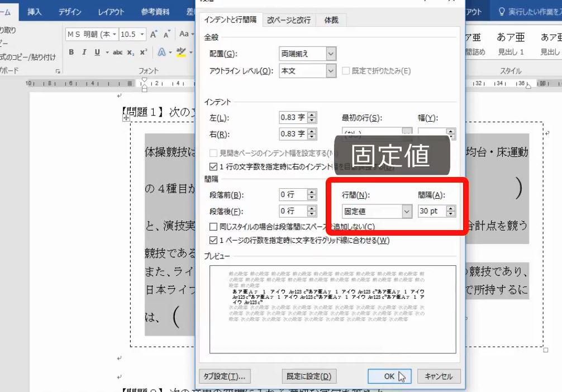The image size is (562, 392).
Task: Click the text effects icon
Action: click(x=161, y=51)
